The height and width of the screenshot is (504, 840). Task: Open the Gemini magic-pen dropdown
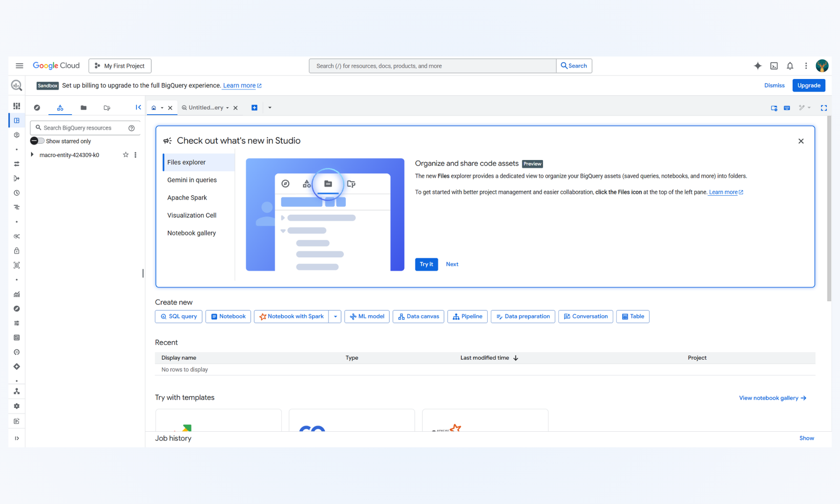(x=805, y=108)
